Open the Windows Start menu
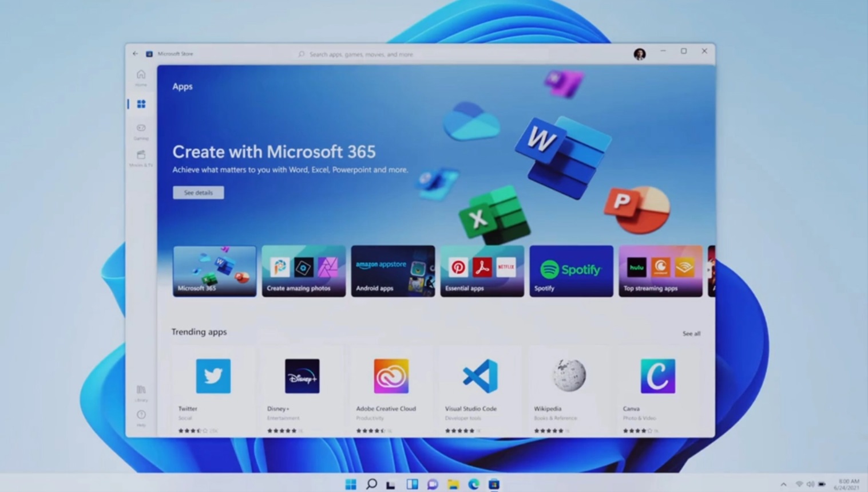The height and width of the screenshot is (492, 868). [351, 485]
